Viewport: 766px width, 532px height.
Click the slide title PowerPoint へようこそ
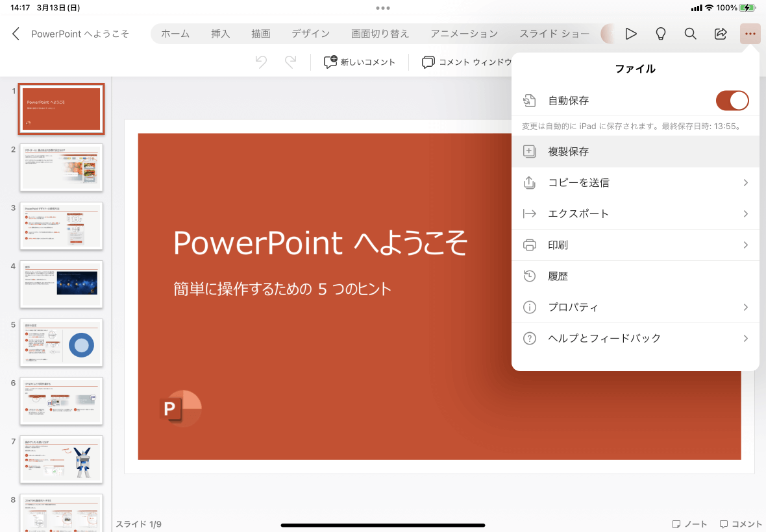pos(321,243)
